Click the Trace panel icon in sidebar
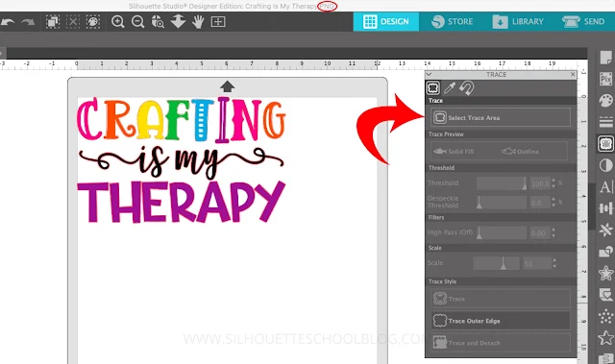The image size is (615, 364). (x=605, y=143)
